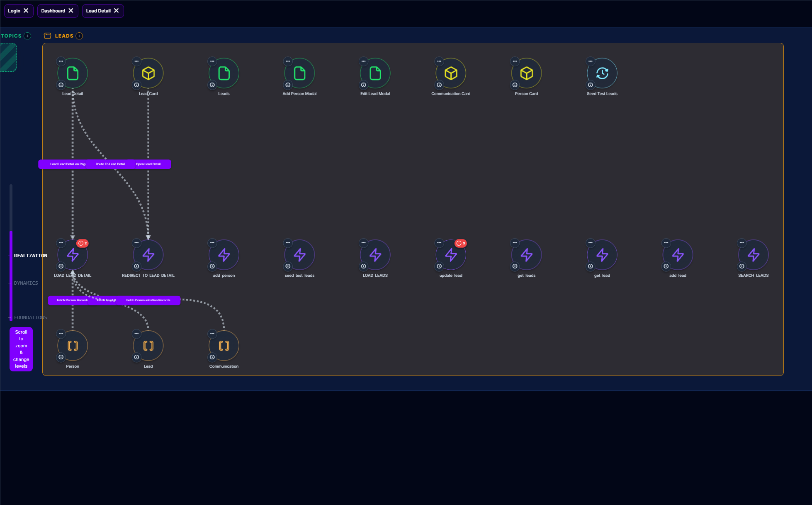Select the Lead Card component node

click(148, 73)
